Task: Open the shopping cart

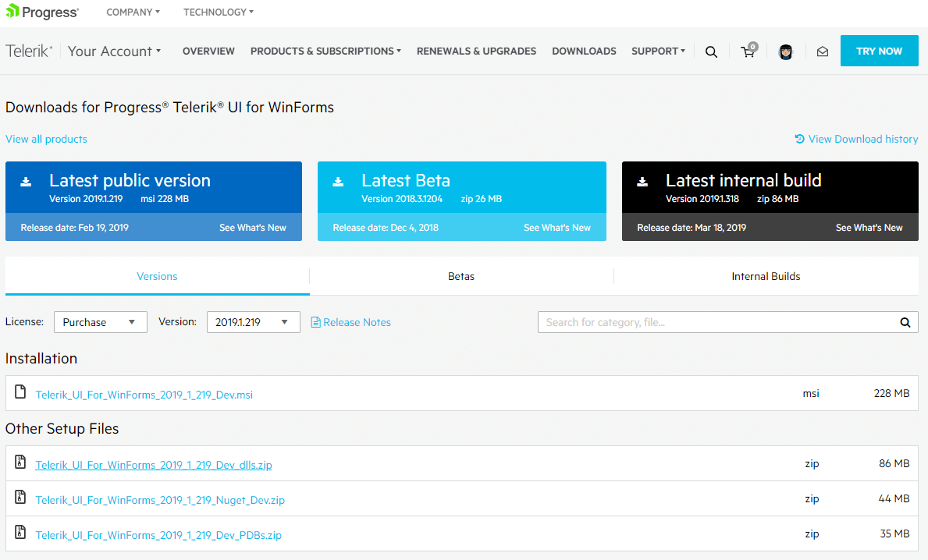Action: point(747,51)
